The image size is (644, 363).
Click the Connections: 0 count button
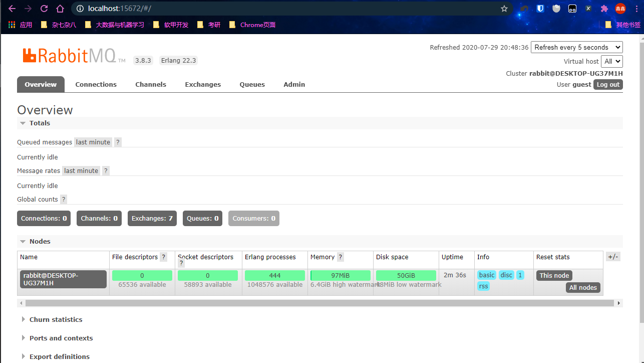tap(44, 218)
